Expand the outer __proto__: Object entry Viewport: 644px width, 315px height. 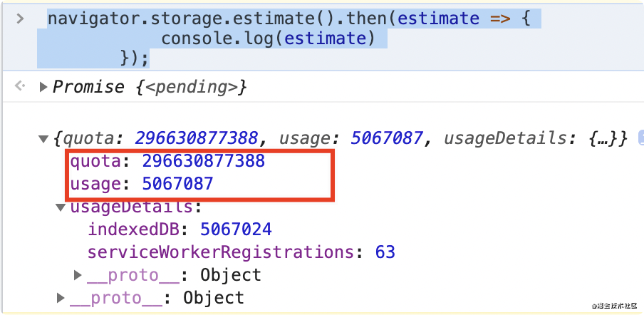pyautogui.click(x=61, y=298)
